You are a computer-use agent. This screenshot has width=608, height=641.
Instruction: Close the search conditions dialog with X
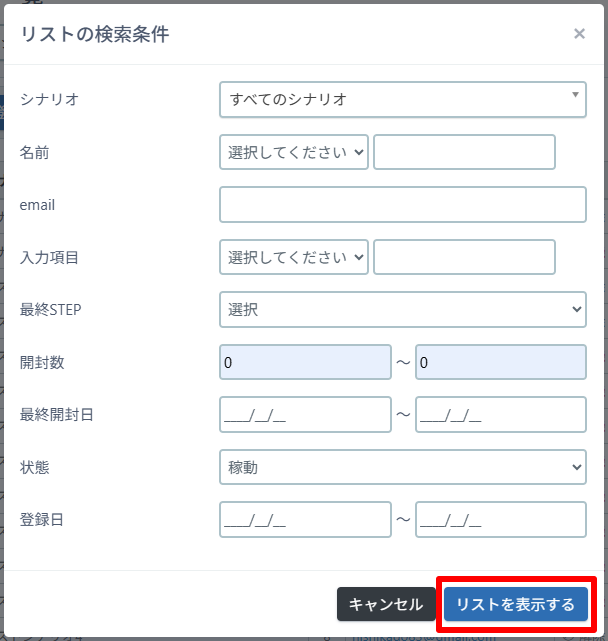coord(579,34)
